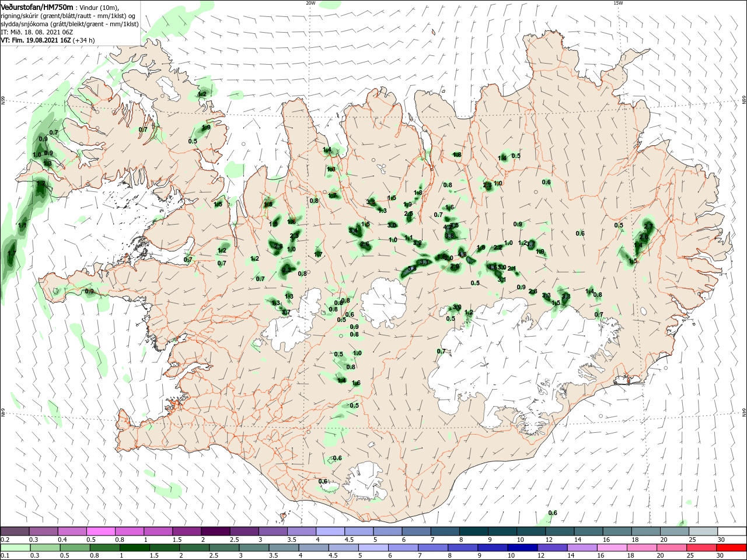Viewport: 747px width, 560px height.
Task: Pick the snow-scale swatch labeled 12
Action: [x=559, y=531]
